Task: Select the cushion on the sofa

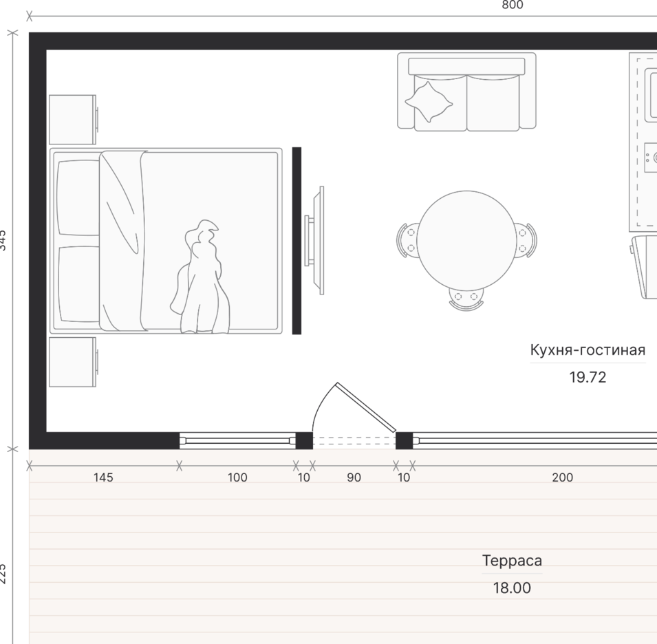Action: pyautogui.click(x=429, y=102)
